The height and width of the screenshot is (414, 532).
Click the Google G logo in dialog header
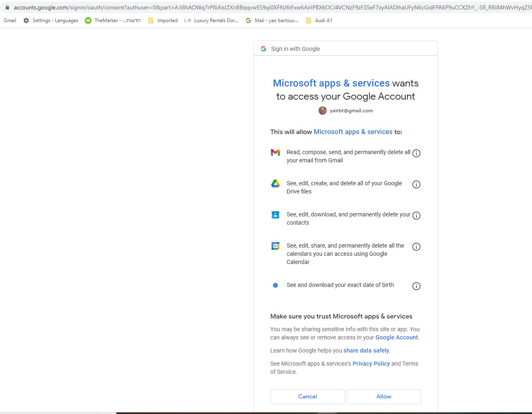point(264,49)
